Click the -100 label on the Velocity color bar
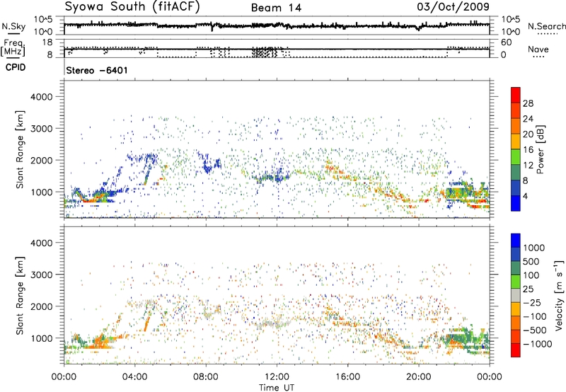566x392 pixels. click(535, 316)
